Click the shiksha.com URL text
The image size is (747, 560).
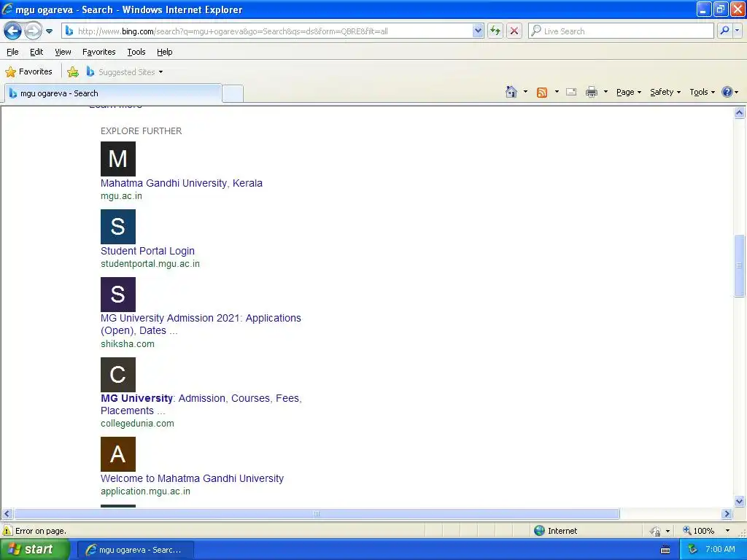click(128, 344)
